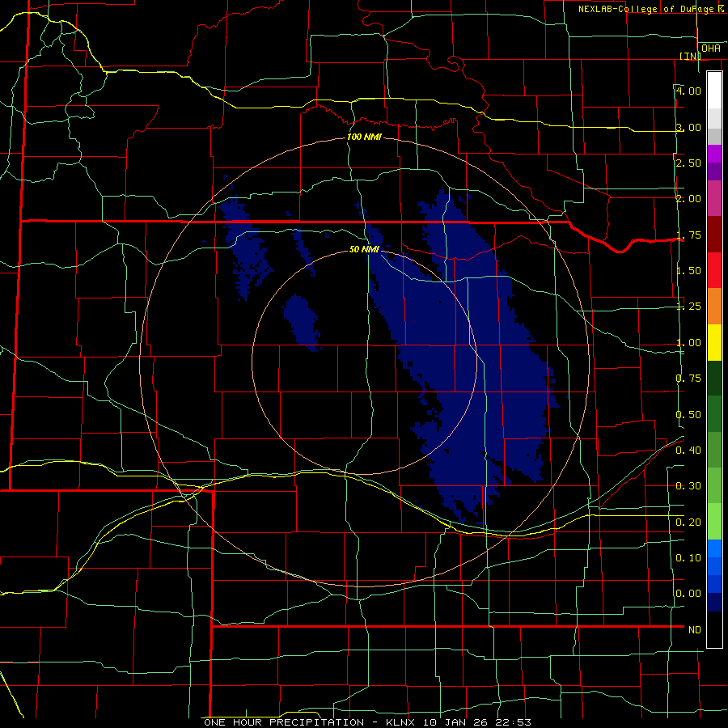Click the pink 2.00 legend swatch
This screenshot has height=728, width=728.
point(714,199)
